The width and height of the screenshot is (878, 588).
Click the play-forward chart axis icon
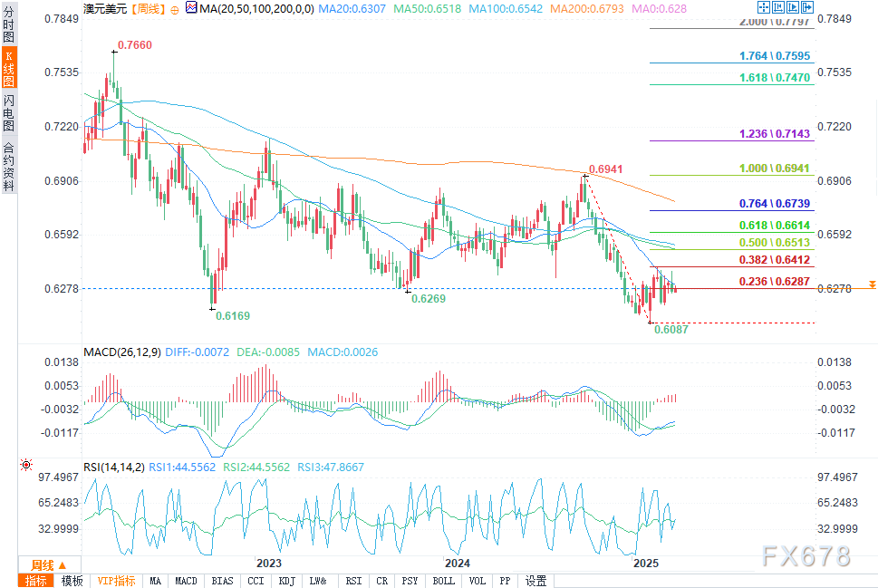(x=792, y=7)
